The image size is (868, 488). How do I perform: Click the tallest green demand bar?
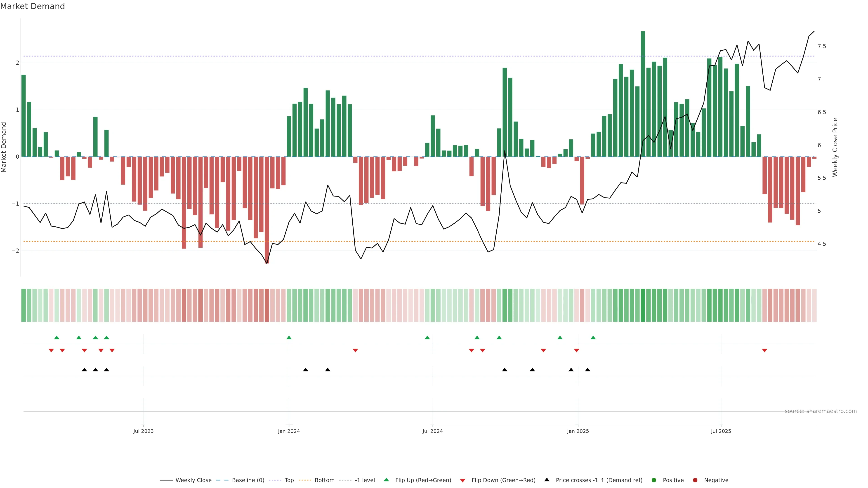[643, 94]
